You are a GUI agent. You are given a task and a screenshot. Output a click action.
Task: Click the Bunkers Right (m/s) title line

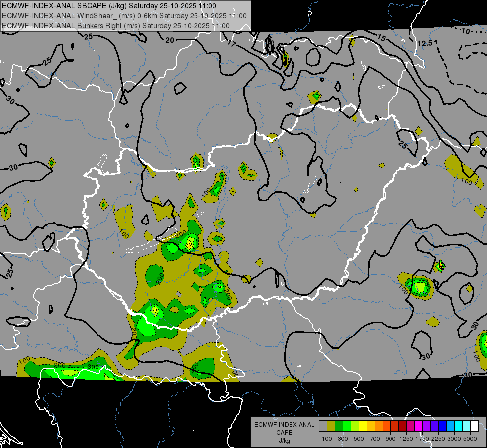[116, 26]
